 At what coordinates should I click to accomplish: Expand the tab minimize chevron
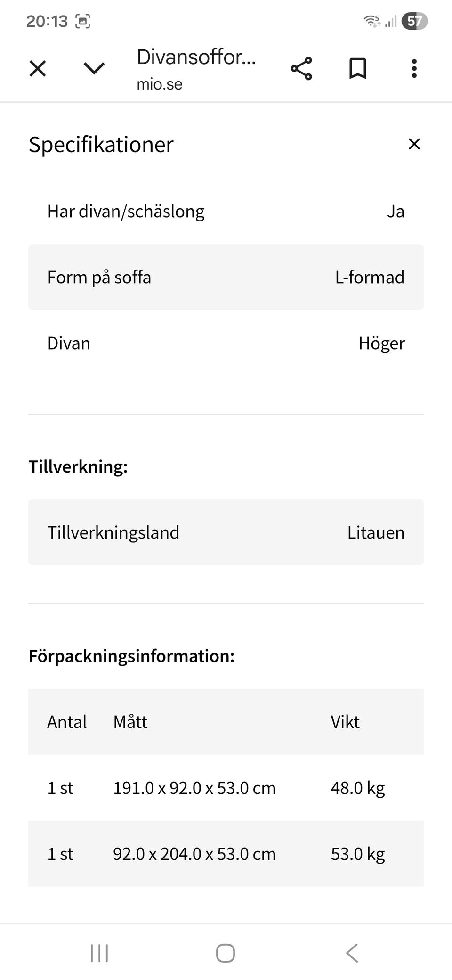94,69
